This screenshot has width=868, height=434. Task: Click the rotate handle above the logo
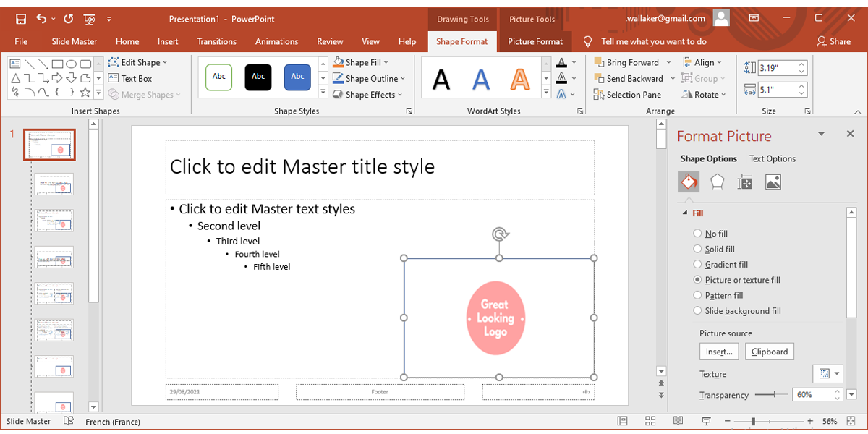click(x=499, y=234)
